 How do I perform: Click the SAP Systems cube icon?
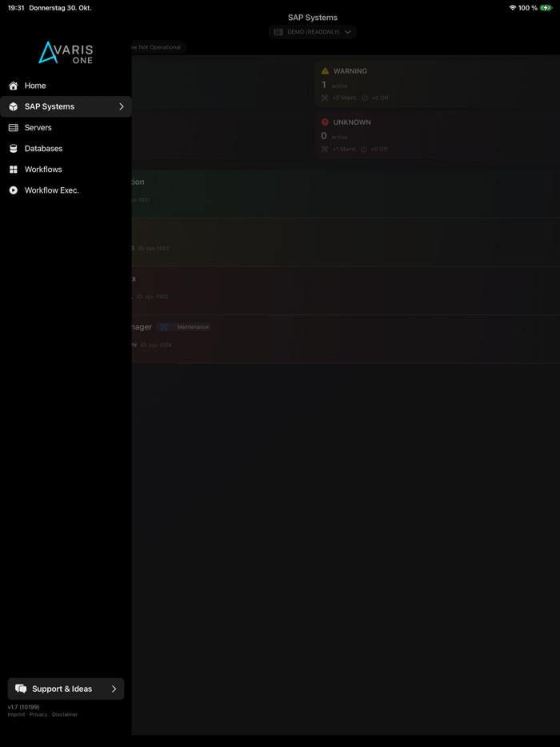[x=14, y=106]
